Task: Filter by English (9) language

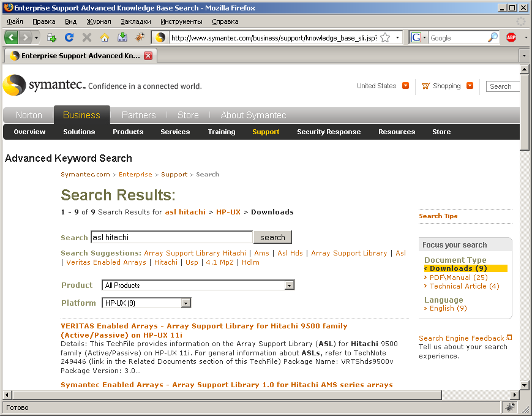Action: coord(448,308)
